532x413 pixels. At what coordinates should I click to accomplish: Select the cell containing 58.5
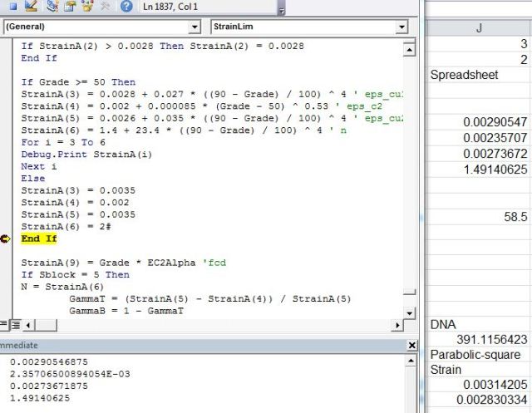(479, 216)
